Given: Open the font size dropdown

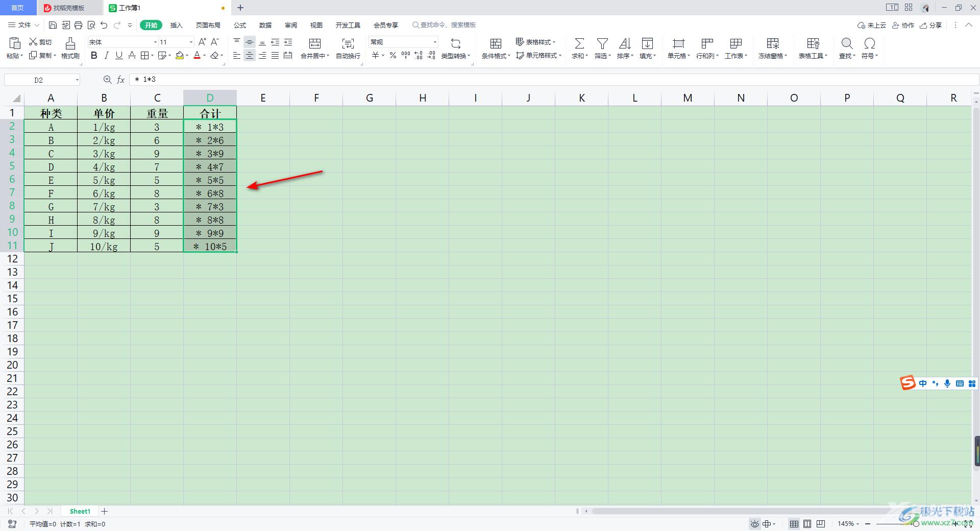Looking at the screenshot, I should pos(191,42).
